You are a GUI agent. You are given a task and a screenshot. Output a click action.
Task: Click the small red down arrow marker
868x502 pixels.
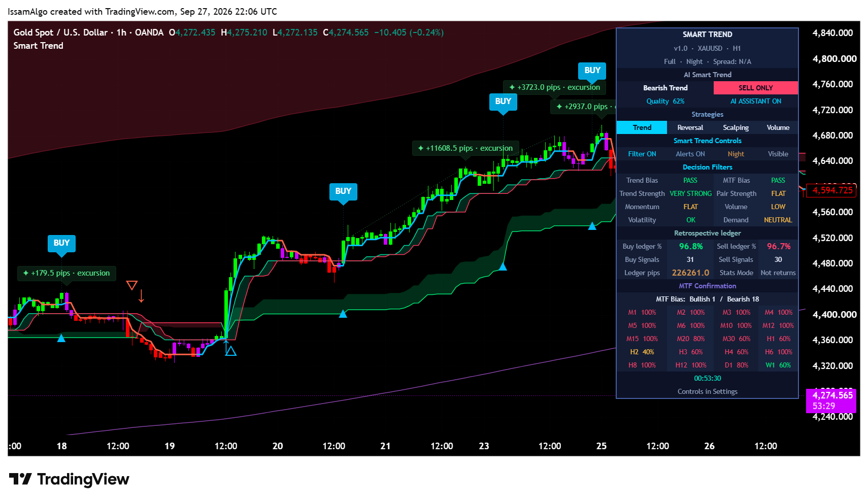pyautogui.click(x=142, y=296)
